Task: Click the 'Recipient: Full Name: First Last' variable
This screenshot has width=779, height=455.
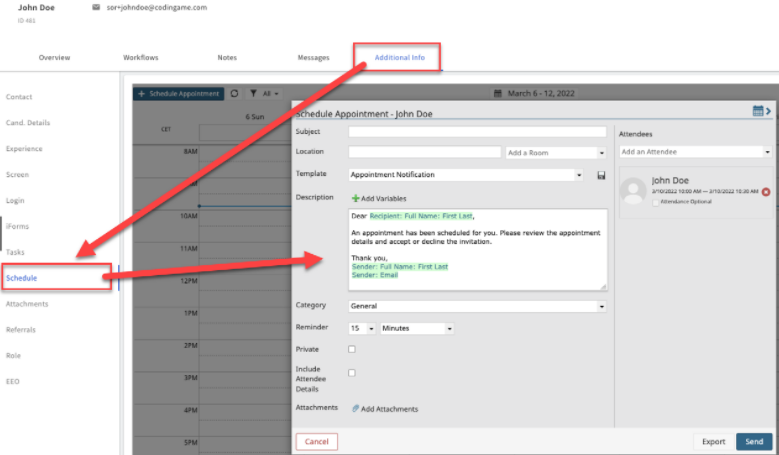Action: 421,216
